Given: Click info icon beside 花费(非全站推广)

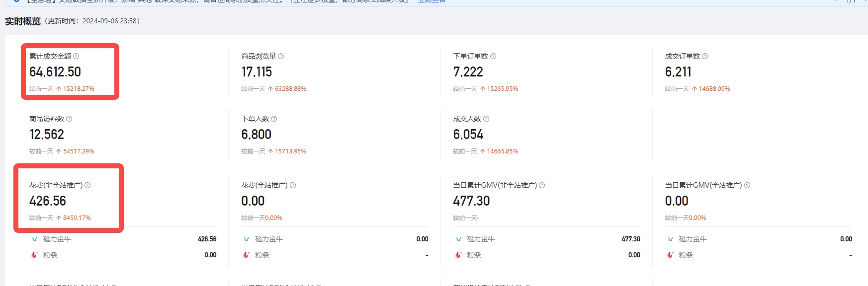Looking at the screenshot, I should pyautogui.click(x=87, y=185).
